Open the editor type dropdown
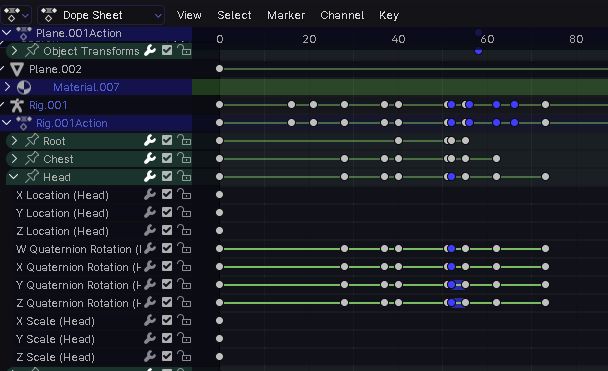Viewport: 608px width, 371px height. (x=16, y=15)
